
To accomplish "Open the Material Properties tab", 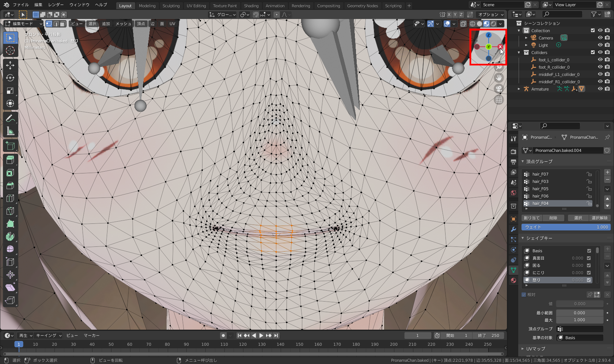I will pos(513,280).
